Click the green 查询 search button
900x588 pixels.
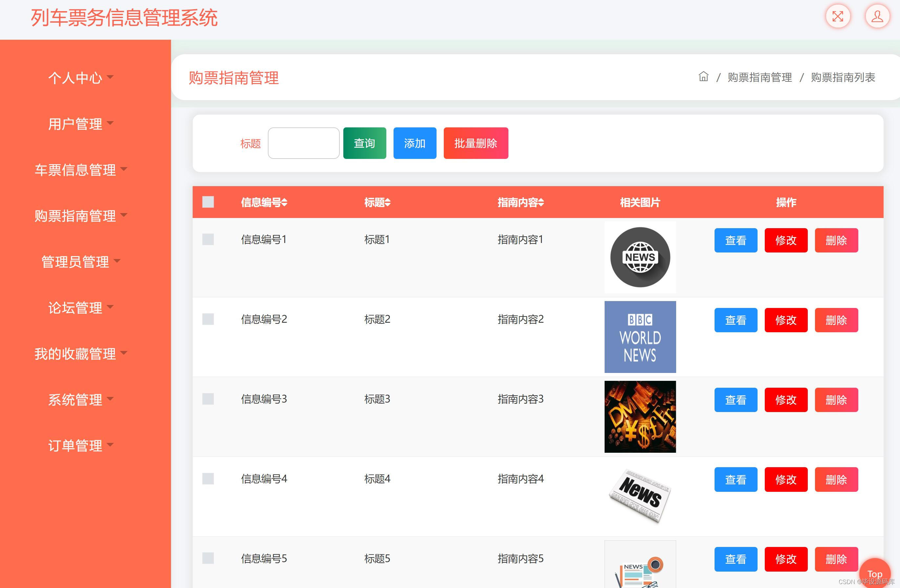pos(364,143)
